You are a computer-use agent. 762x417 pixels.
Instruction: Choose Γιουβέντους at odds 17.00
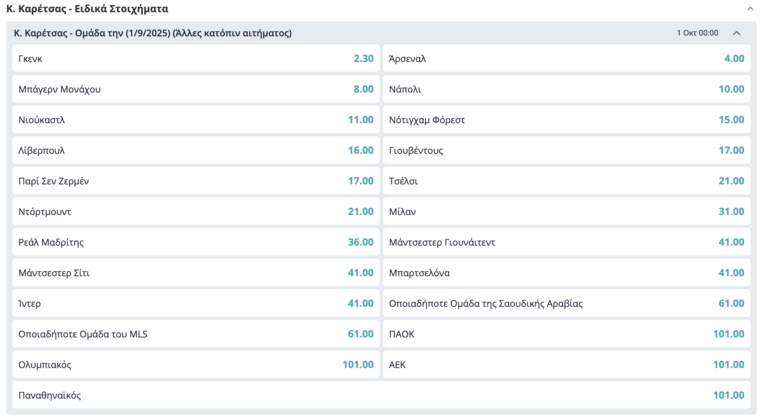pyautogui.click(x=566, y=151)
